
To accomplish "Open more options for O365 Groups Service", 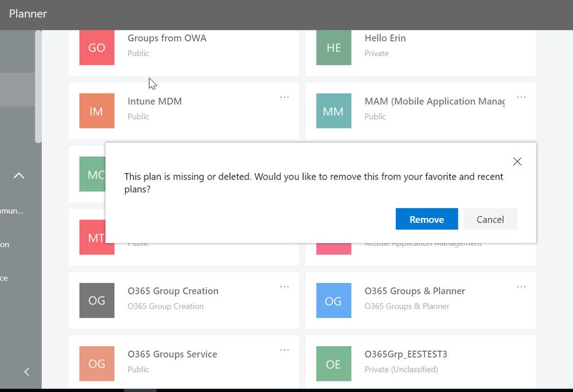I will pyautogui.click(x=284, y=350).
